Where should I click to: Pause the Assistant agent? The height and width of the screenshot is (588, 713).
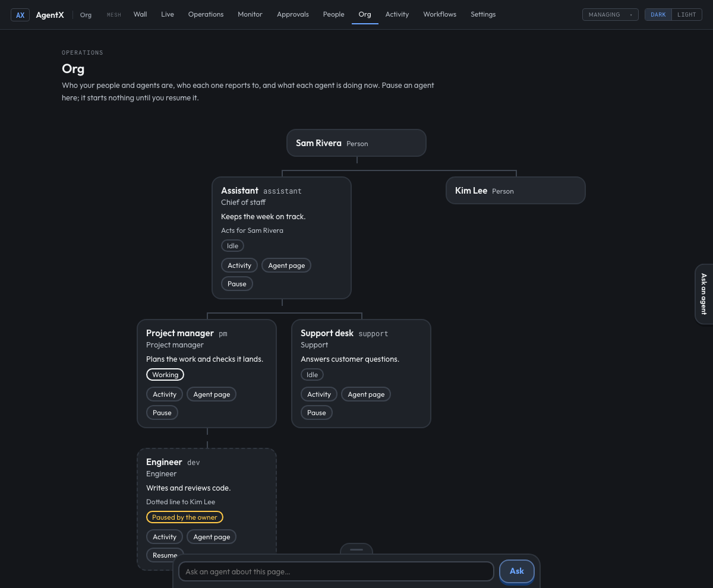point(236,284)
